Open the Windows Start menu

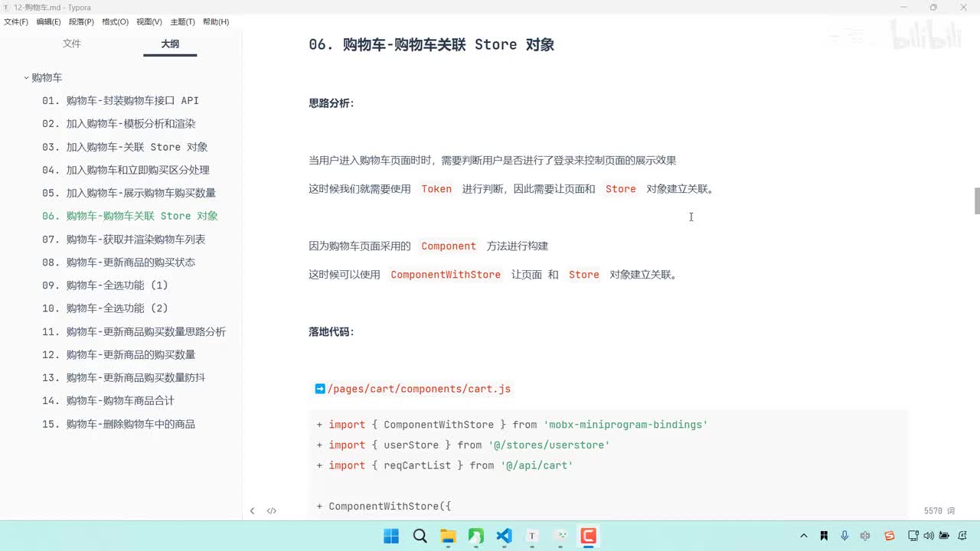(391, 536)
